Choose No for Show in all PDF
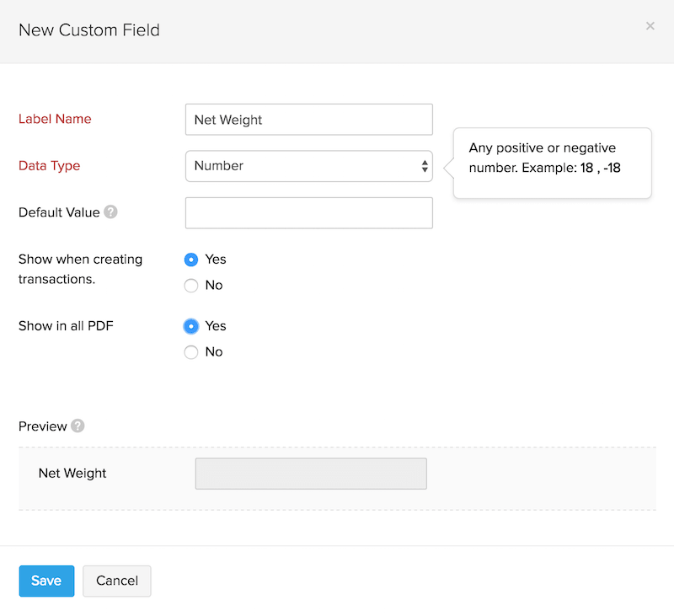This screenshot has height=616, width=674. click(x=191, y=352)
